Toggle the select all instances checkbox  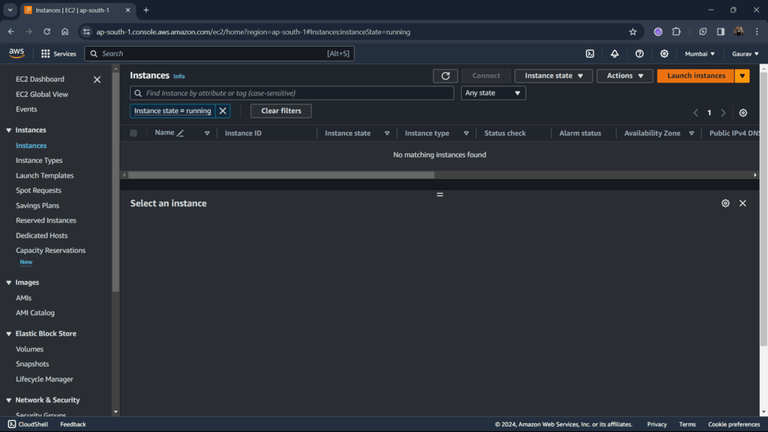[133, 133]
